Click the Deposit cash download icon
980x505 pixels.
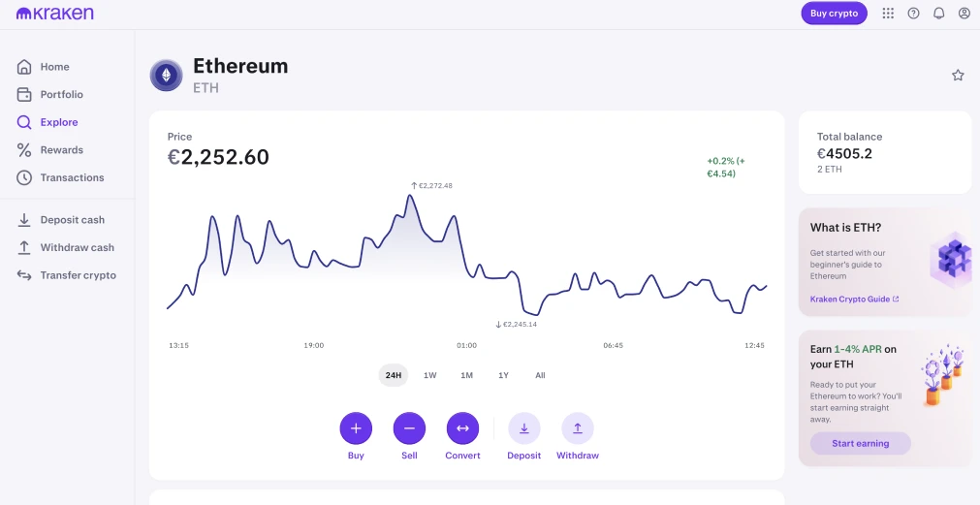coord(24,220)
